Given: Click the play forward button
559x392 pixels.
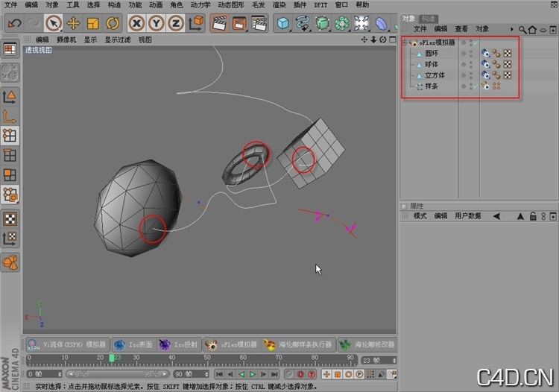Looking at the screenshot, I should pos(252,373).
